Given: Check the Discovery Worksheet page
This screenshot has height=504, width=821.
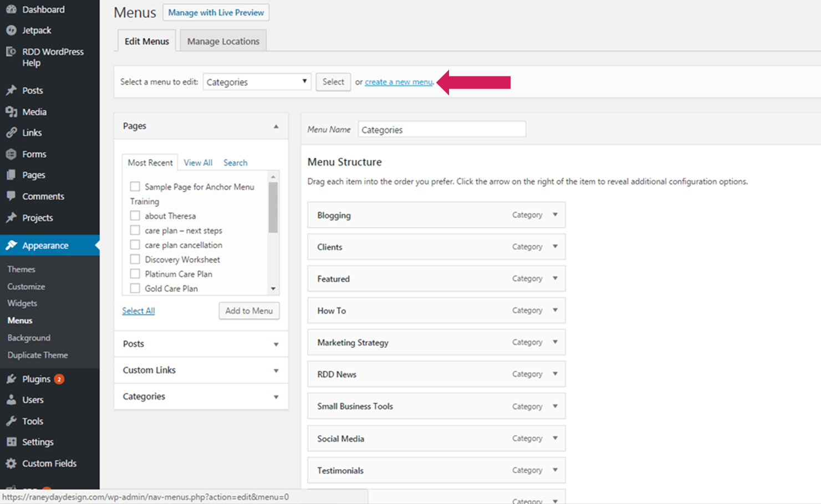Looking at the screenshot, I should tap(135, 259).
